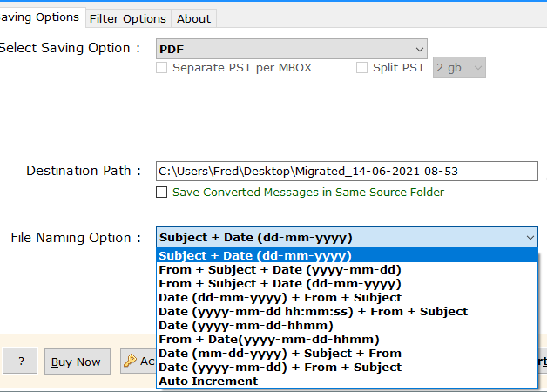Pick Date (yyyy-mm-dd hh:mm:ss) + From + Subject
This screenshot has height=392, width=547.
347,312
